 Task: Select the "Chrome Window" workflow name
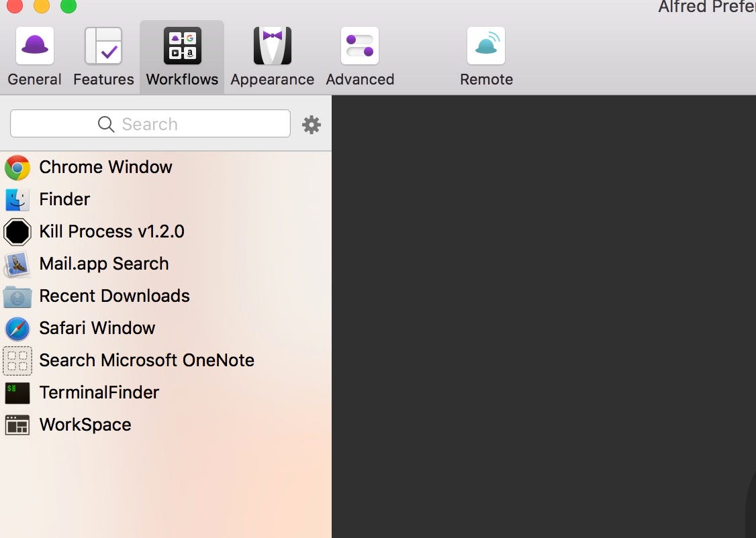(105, 167)
